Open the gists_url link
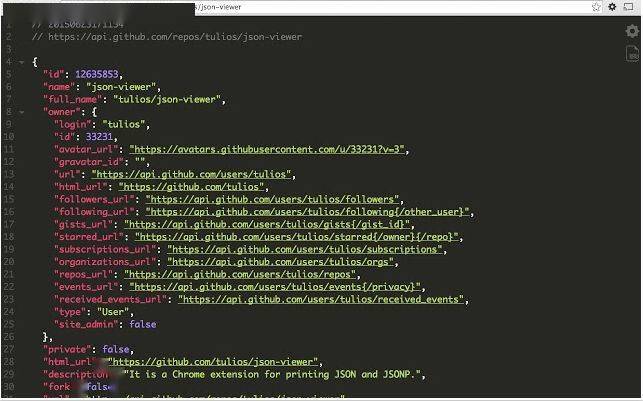Viewport: 643px width, 401px height. 268,224
